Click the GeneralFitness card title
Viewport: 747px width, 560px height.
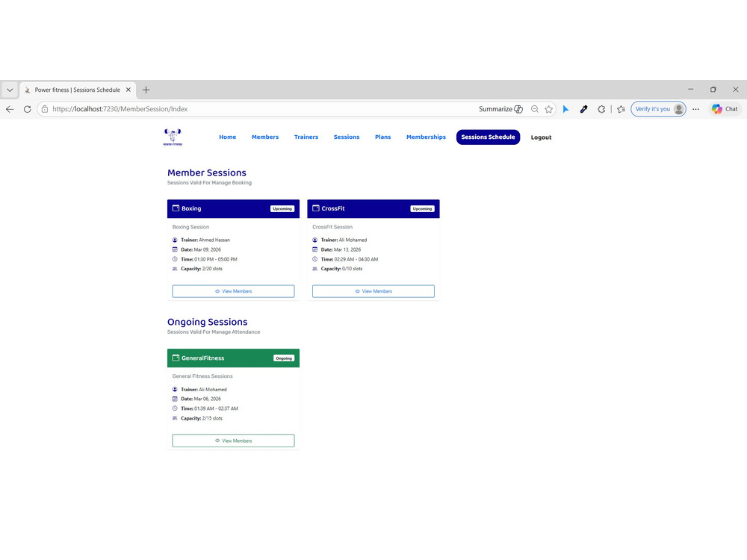202,358
